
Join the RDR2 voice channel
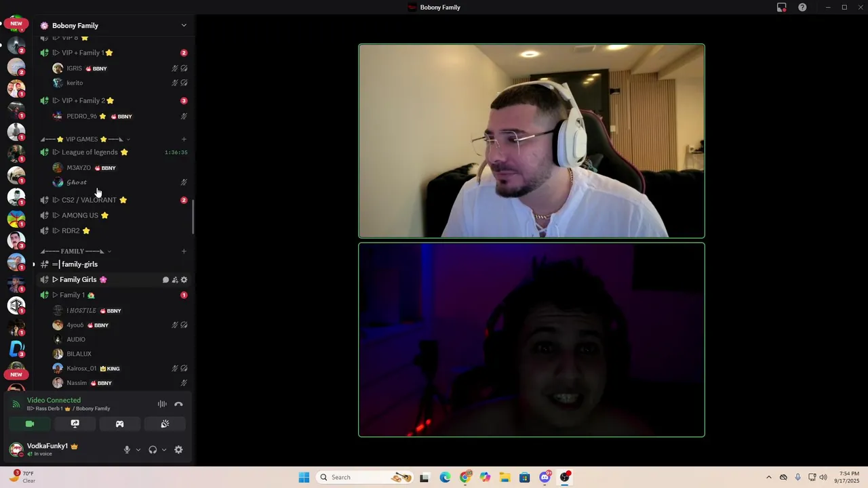[113, 230]
